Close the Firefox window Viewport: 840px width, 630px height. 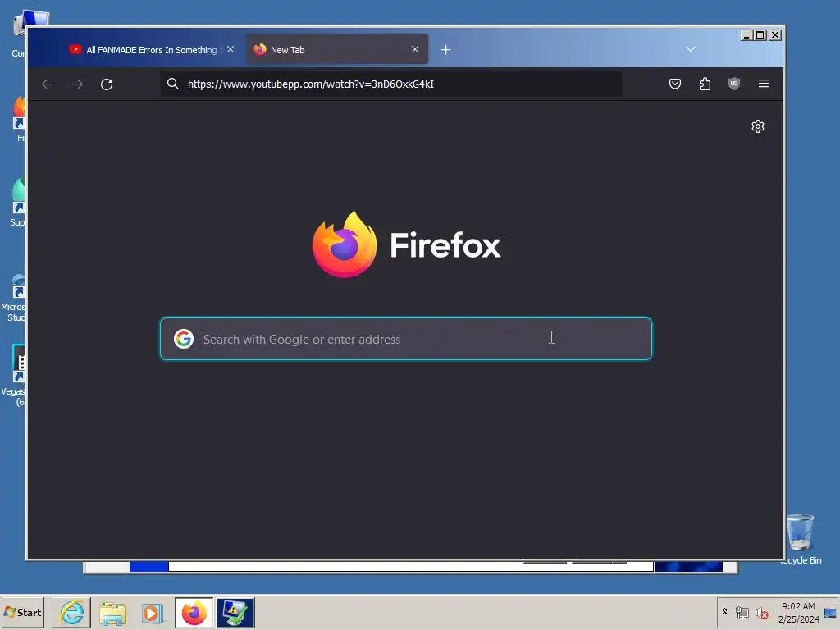pyautogui.click(x=774, y=34)
